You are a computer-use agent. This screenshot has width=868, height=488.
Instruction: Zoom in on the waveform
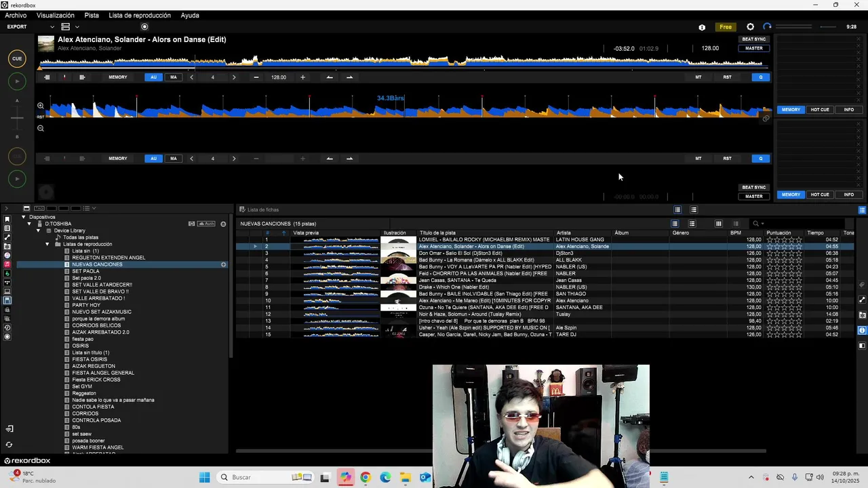[41, 106]
